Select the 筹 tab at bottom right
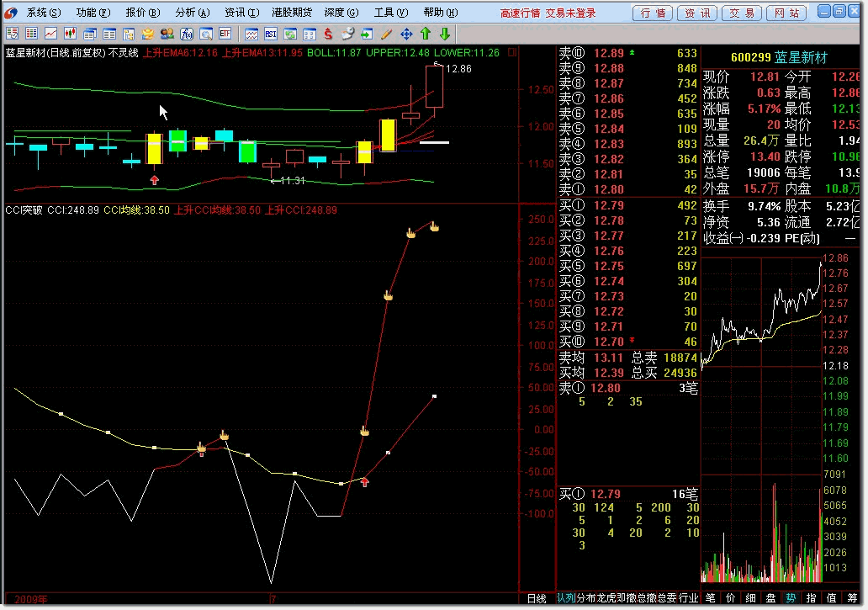 (x=851, y=598)
